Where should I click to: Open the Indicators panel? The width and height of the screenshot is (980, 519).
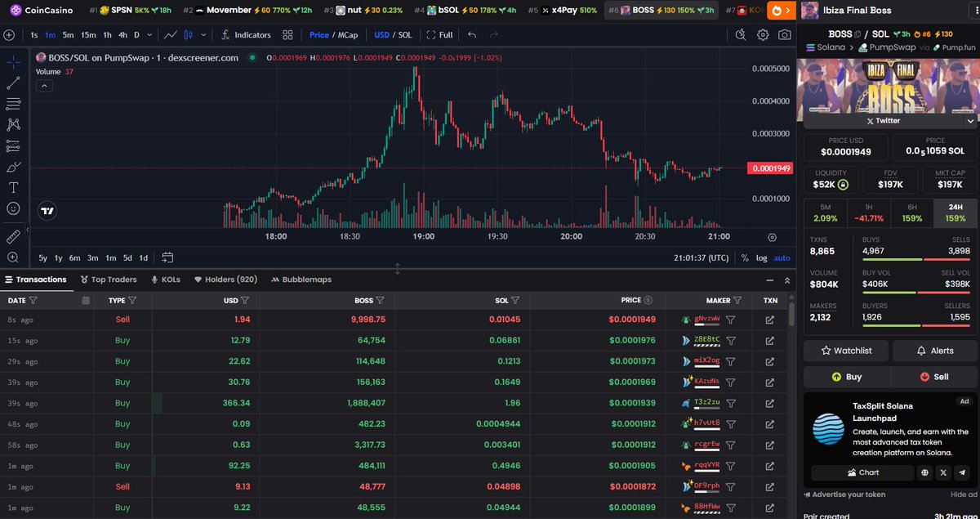[246, 35]
